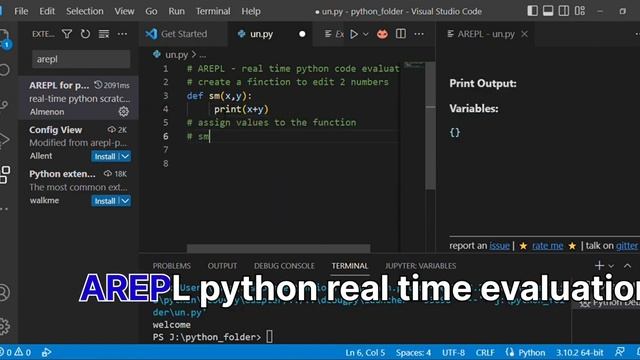Click Ln 6, Col 5 status item
This screenshot has height=360, width=640.
tap(365, 352)
